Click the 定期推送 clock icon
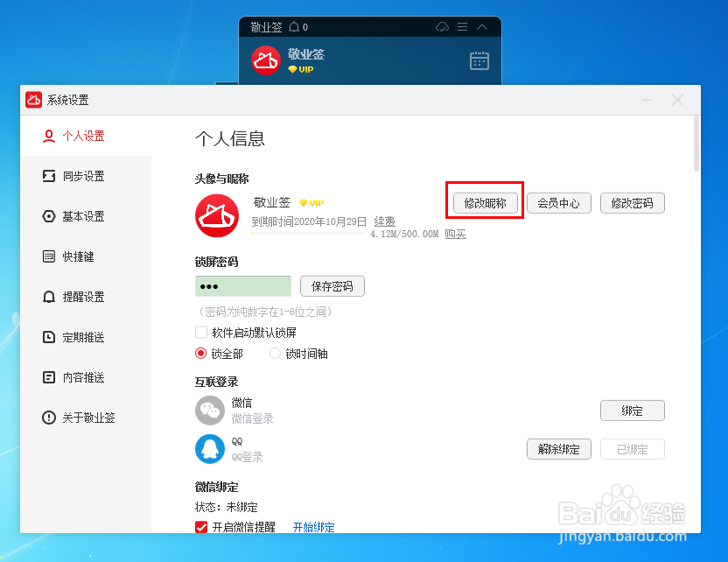Image resolution: width=728 pixels, height=562 pixels. coord(49,337)
